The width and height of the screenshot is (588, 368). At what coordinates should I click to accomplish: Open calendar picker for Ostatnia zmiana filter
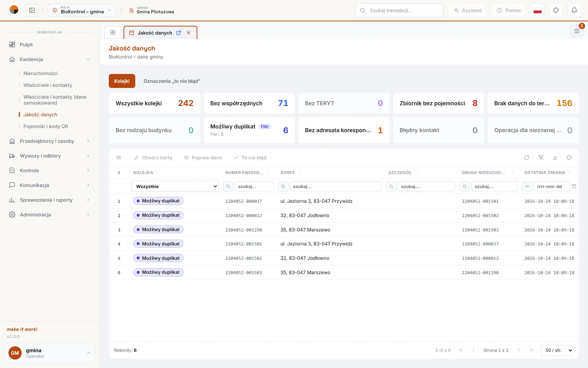click(574, 186)
